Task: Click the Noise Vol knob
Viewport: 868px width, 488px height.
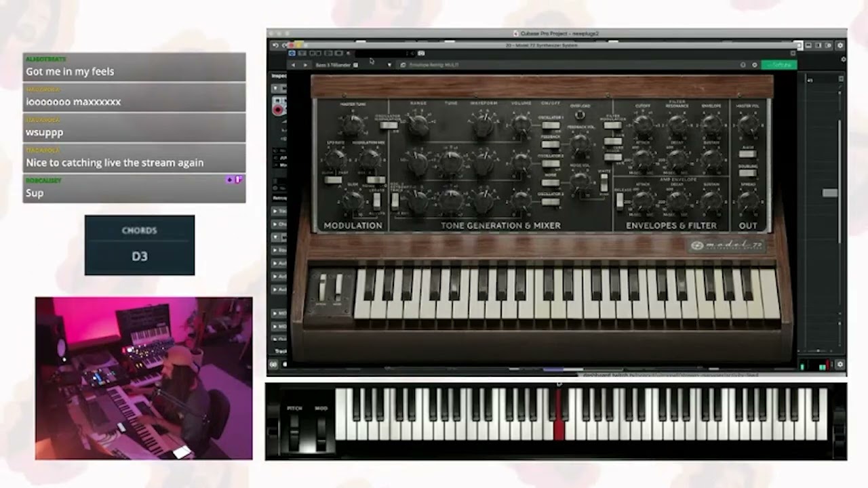Action: click(x=580, y=181)
